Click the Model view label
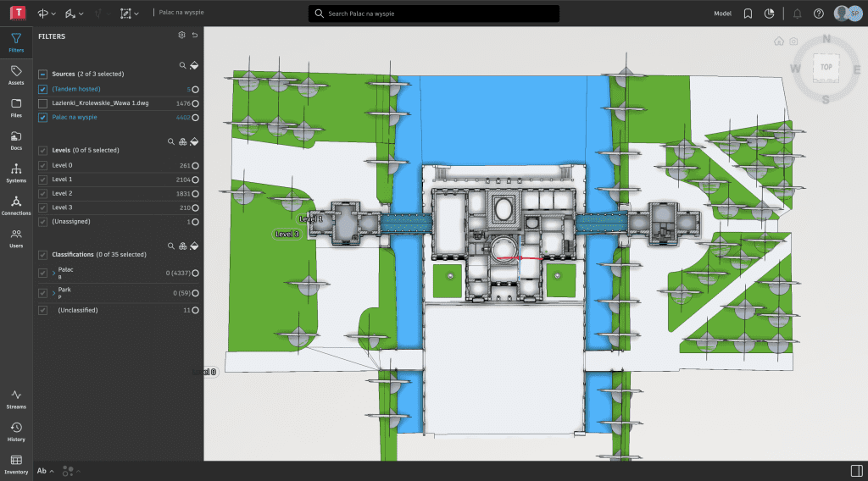 point(722,14)
